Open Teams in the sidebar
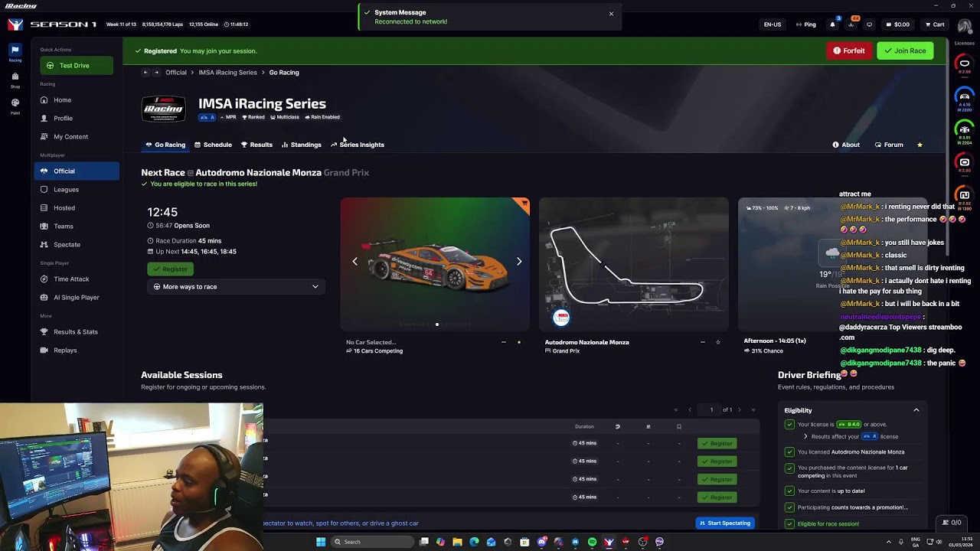Image resolution: width=980 pixels, height=551 pixels. [x=64, y=227]
